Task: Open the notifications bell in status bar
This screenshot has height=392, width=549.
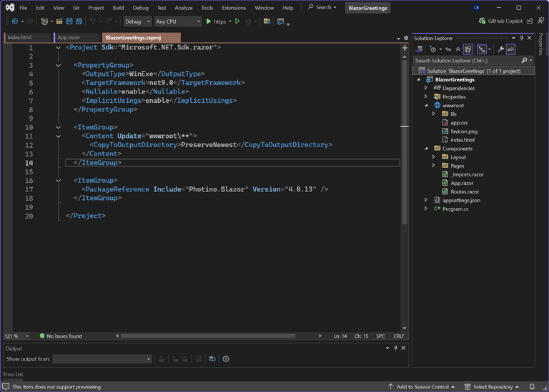Action: [x=532, y=387]
